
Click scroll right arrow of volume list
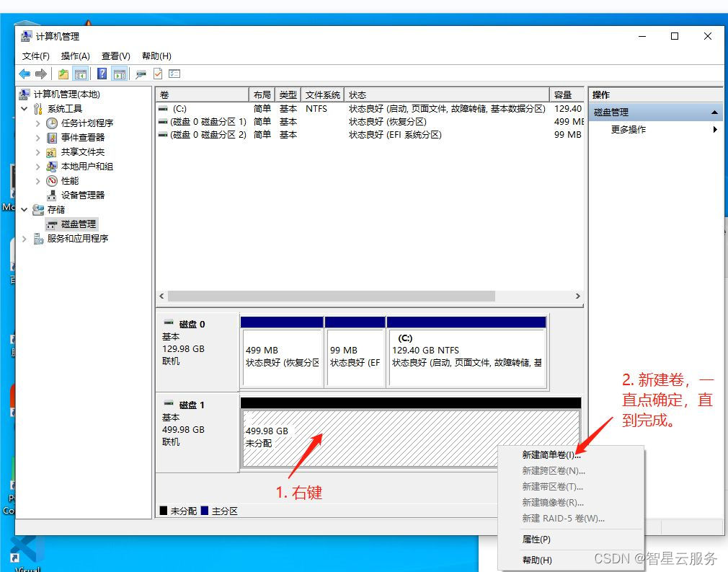[577, 296]
